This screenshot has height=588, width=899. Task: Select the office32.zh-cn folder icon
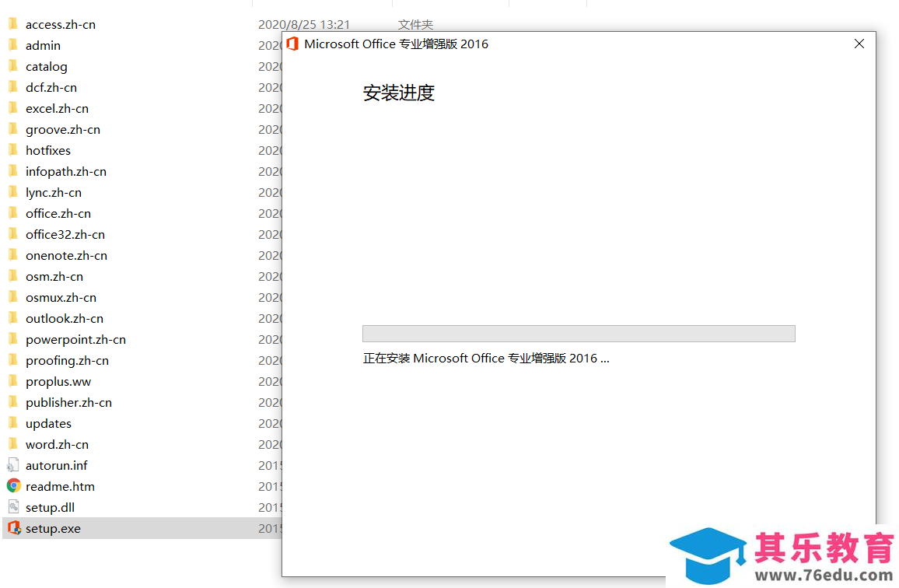pos(13,234)
